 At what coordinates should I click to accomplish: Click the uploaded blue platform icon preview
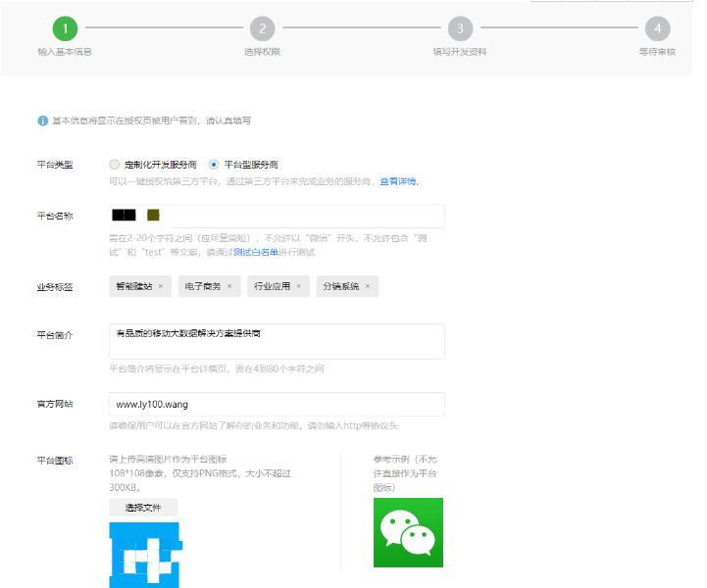click(146, 555)
